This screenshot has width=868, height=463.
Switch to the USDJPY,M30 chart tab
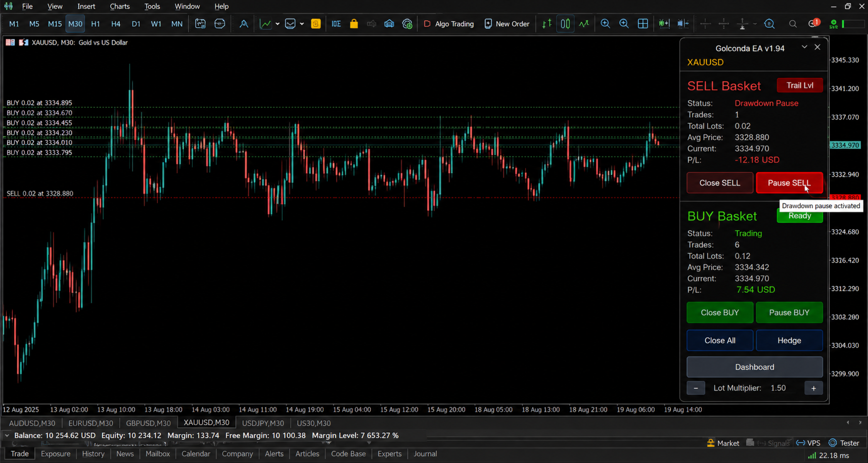click(263, 423)
